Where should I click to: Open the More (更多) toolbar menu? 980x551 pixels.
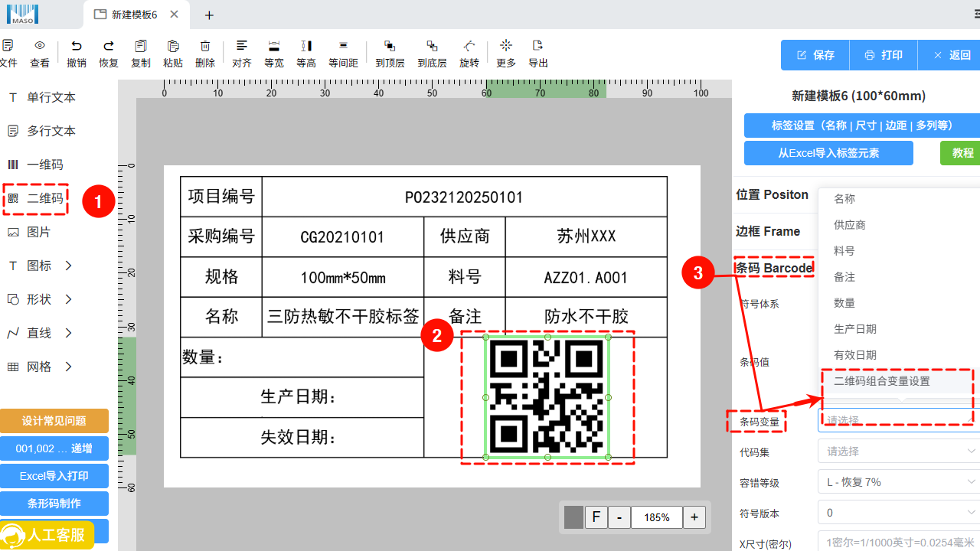click(x=506, y=54)
